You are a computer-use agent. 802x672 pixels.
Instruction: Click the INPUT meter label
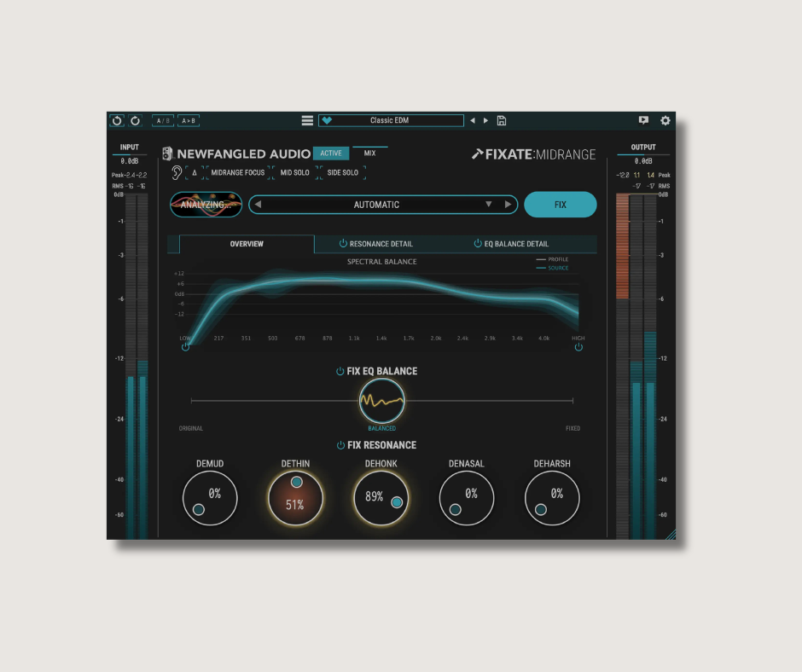(130, 148)
